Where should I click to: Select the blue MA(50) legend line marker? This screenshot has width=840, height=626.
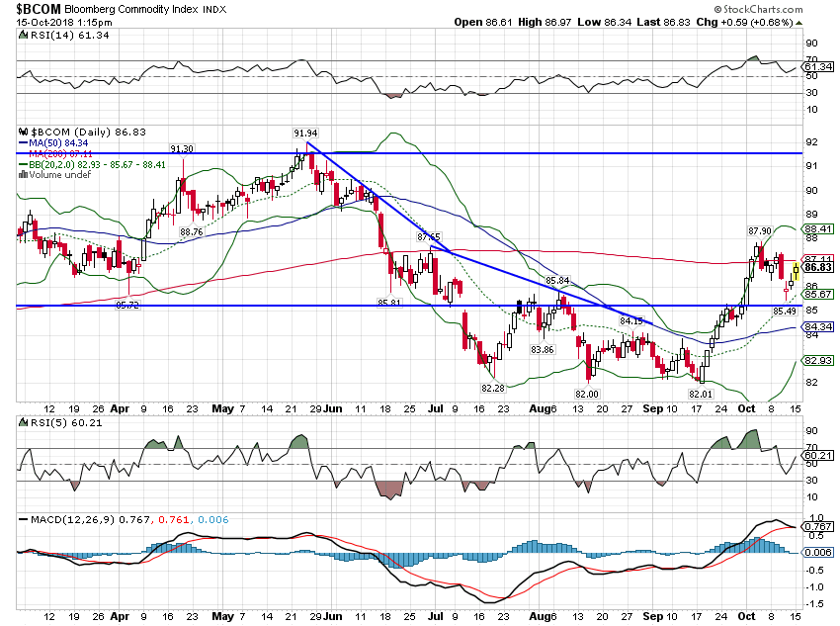click(x=23, y=143)
